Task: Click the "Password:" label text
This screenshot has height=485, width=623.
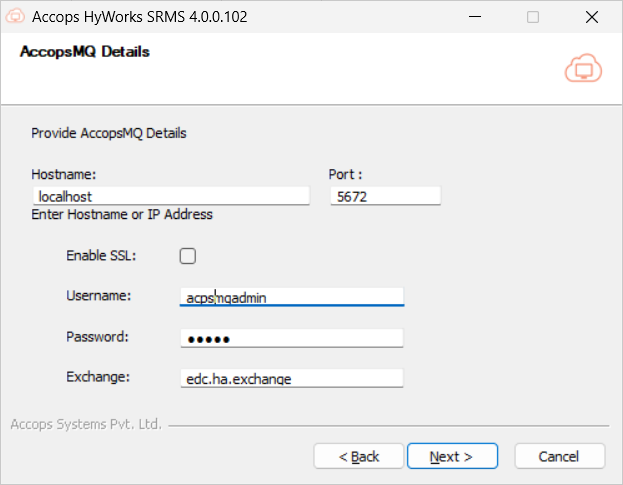Action: [97, 336]
